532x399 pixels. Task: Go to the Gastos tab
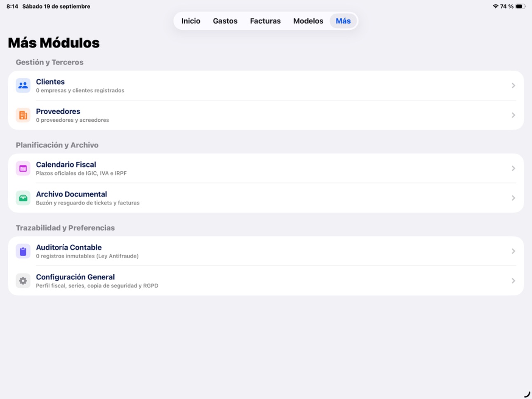click(225, 21)
